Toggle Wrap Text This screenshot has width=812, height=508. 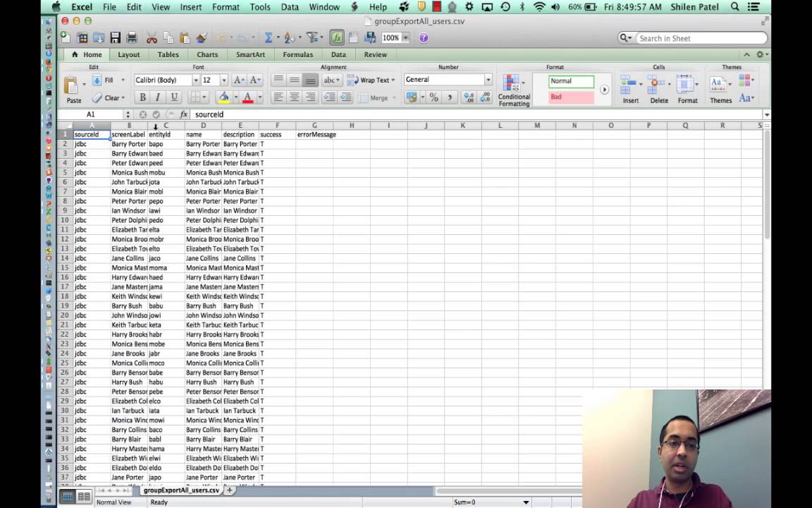click(371, 80)
